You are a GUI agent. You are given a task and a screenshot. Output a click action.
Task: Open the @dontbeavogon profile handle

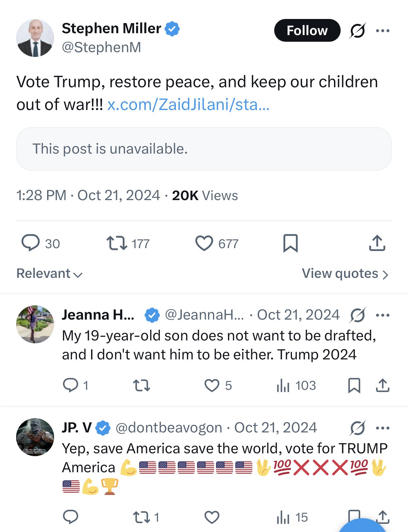point(169,428)
